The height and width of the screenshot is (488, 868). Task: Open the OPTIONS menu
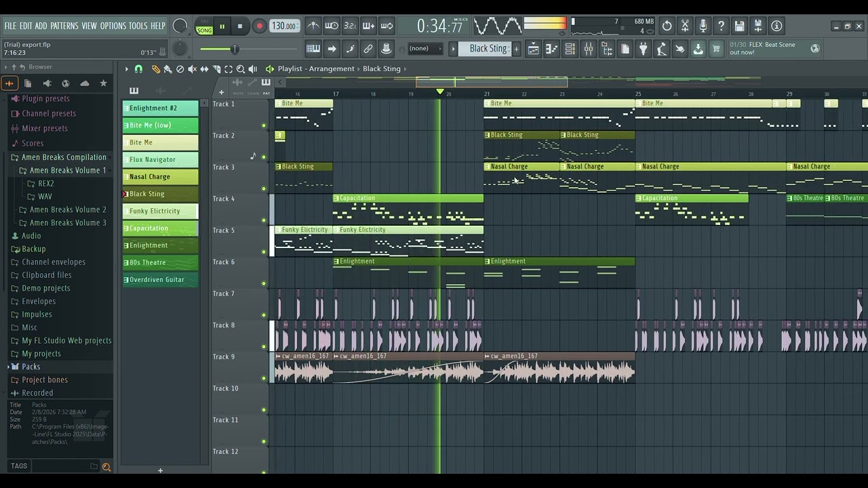point(113,26)
